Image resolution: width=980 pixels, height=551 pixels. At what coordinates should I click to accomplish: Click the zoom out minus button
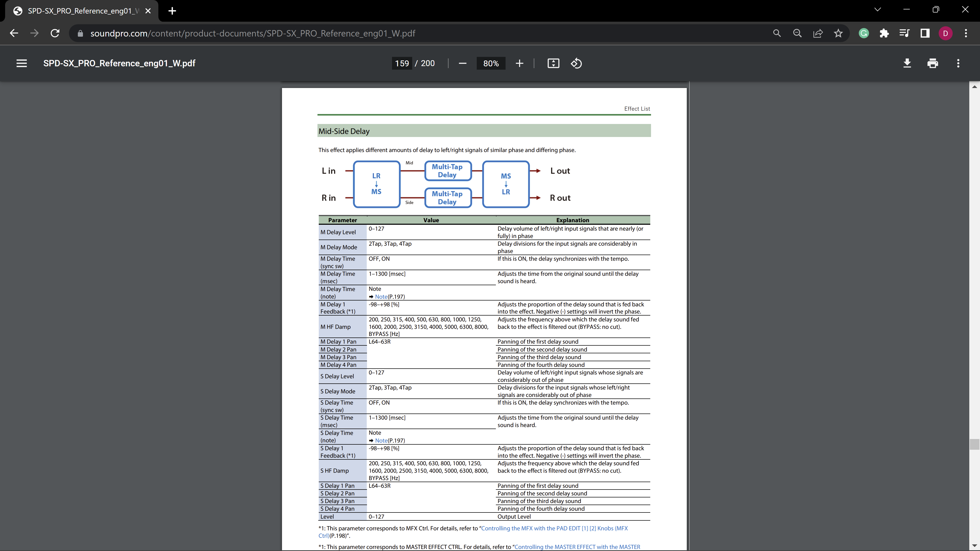pyautogui.click(x=463, y=64)
